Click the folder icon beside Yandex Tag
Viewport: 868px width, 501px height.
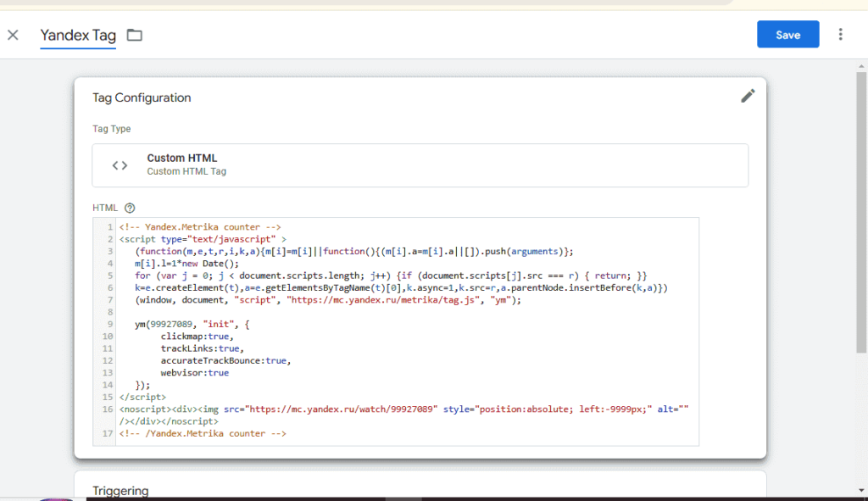click(x=135, y=35)
